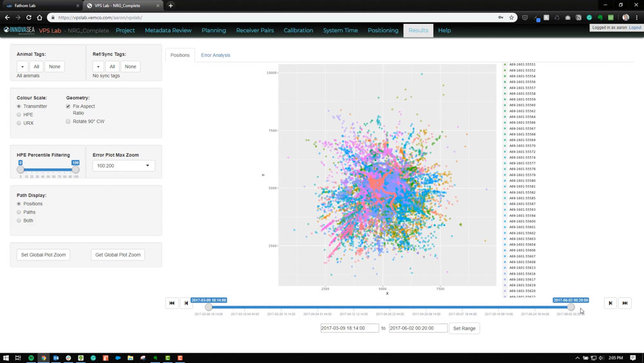Click the Innovasea logo

coord(19,30)
